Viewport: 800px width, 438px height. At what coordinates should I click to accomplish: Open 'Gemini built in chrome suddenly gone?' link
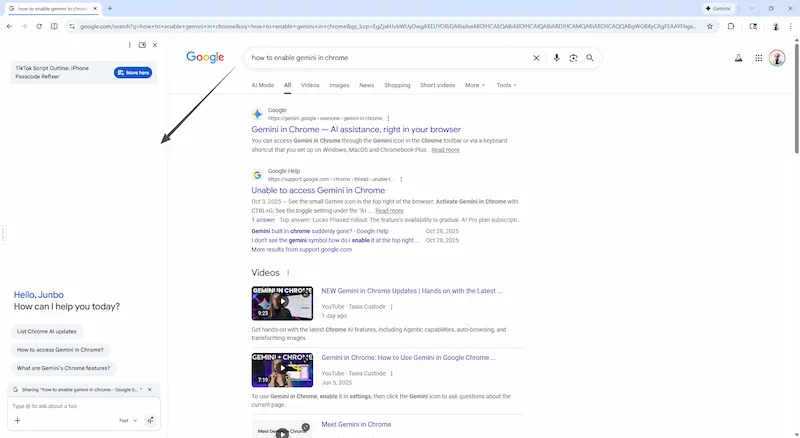pos(319,231)
